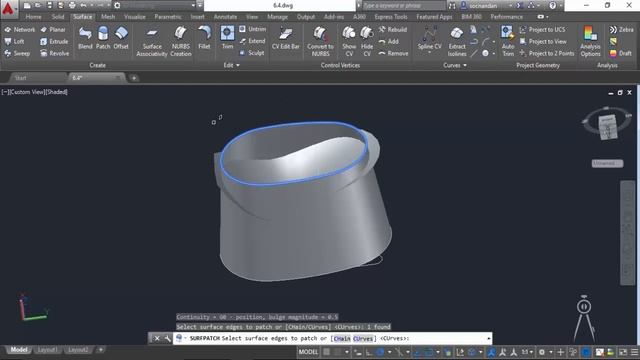640x360 pixels.
Task: Open the AutoCAD application menu
Action: tap(8, 9)
